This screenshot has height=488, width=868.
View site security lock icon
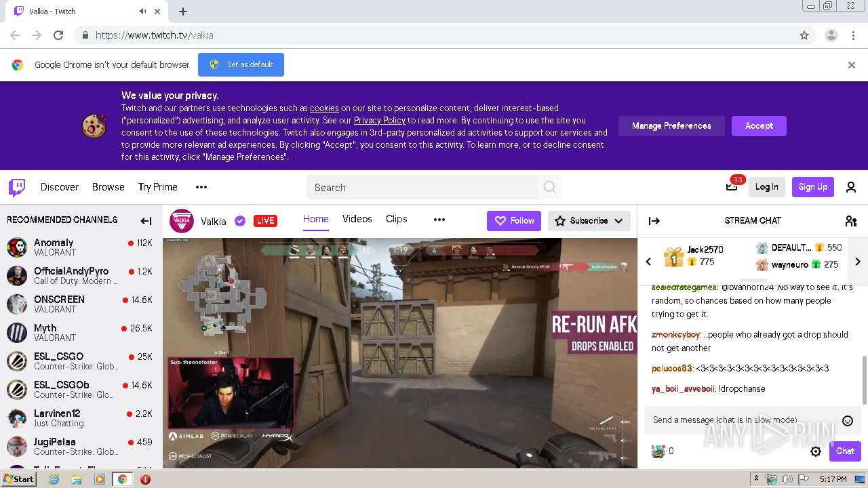click(85, 35)
